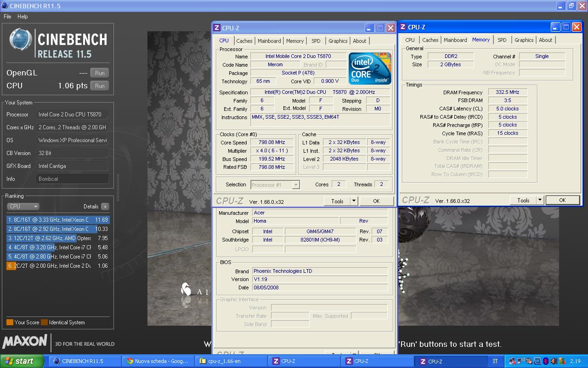Open the Help menu in Cinebench
Viewport: 588px width, 368px height.
point(23,17)
